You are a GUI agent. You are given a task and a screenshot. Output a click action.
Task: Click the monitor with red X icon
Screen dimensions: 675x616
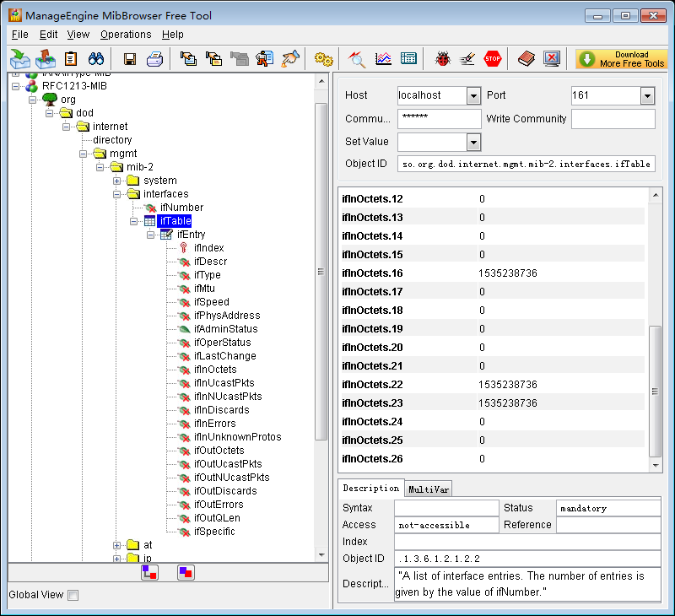pos(552,58)
